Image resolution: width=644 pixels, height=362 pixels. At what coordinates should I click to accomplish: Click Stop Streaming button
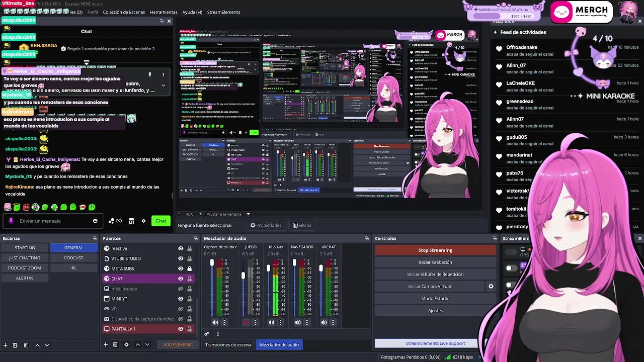pos(435,250)
